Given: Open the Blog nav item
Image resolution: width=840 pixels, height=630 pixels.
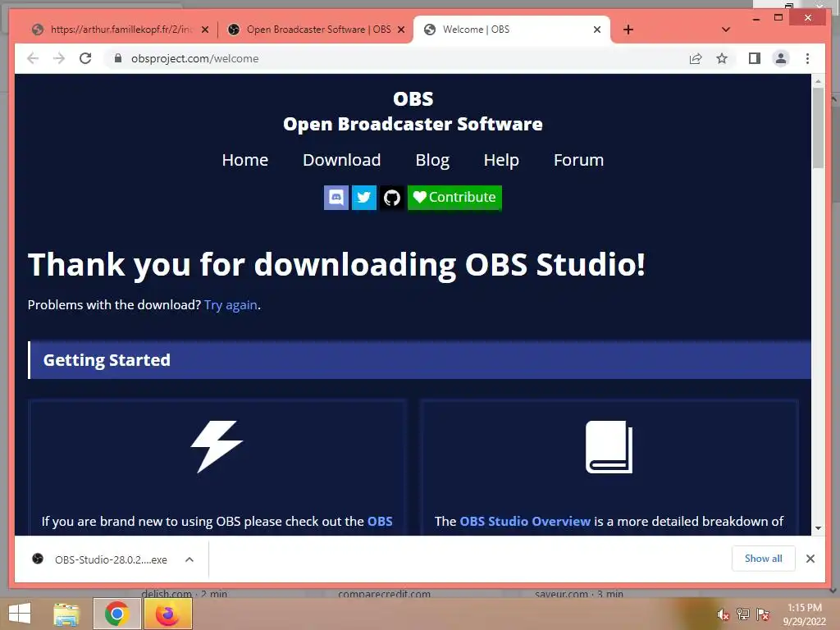Looking at the screenshot, I should tap(432, 160).
